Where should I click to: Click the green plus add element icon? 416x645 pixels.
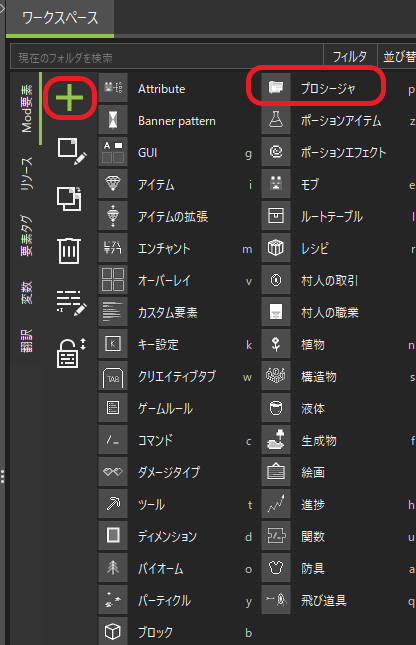[x=70, y=97]
